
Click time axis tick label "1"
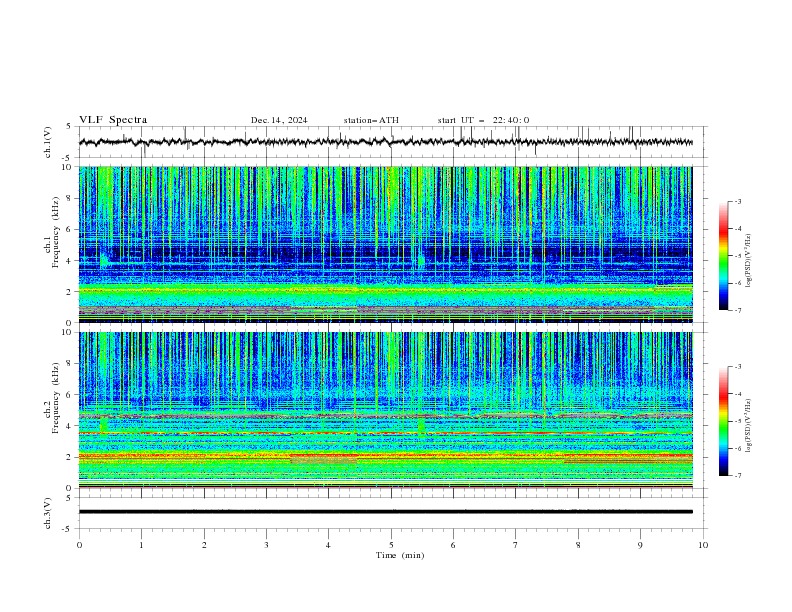click(x=141, y=545)
